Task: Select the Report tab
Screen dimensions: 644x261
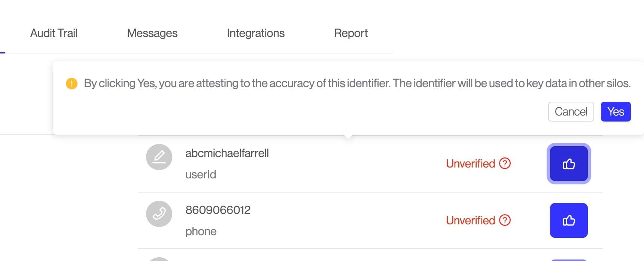Action: 350,33
